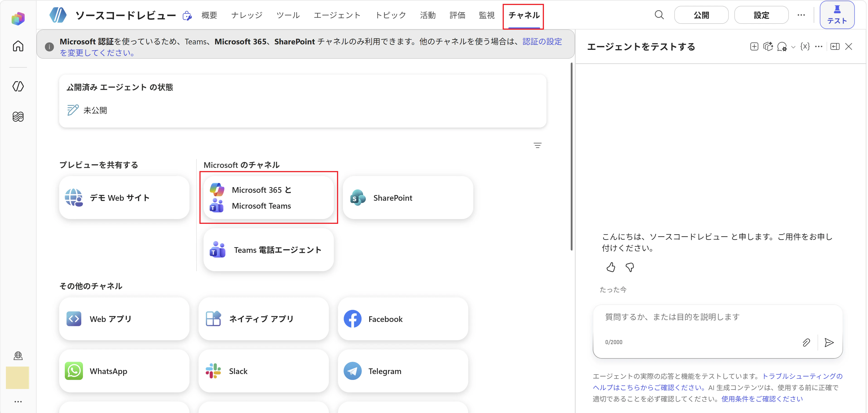
Task: Open the Home icon in left sidebar
Action: pos(18,46)
